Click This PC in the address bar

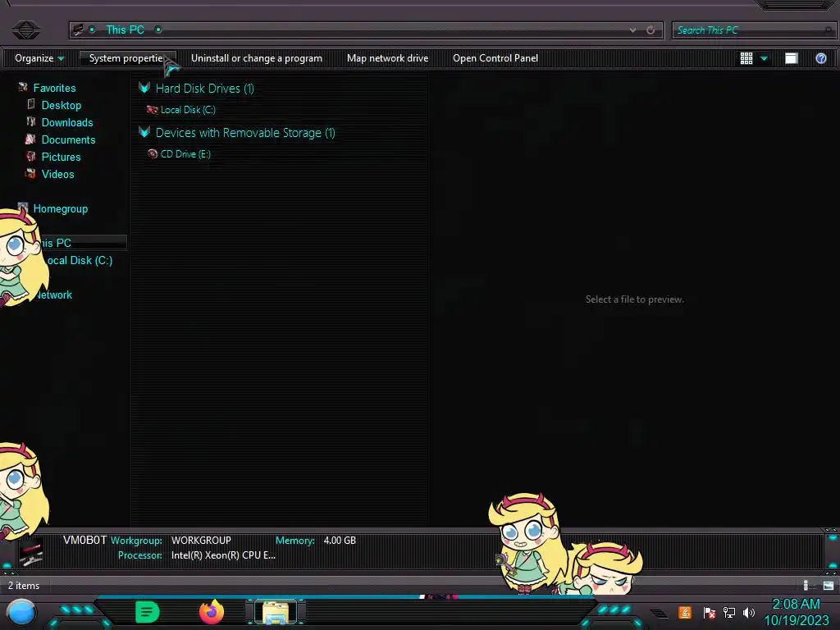[x=125, y=30]
